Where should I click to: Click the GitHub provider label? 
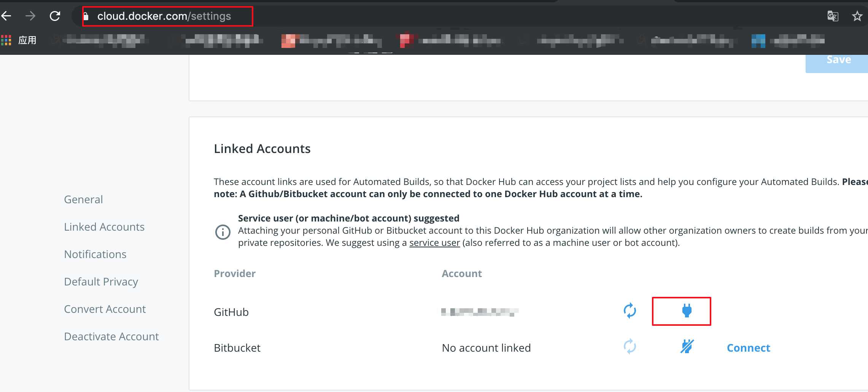point(231,312)
